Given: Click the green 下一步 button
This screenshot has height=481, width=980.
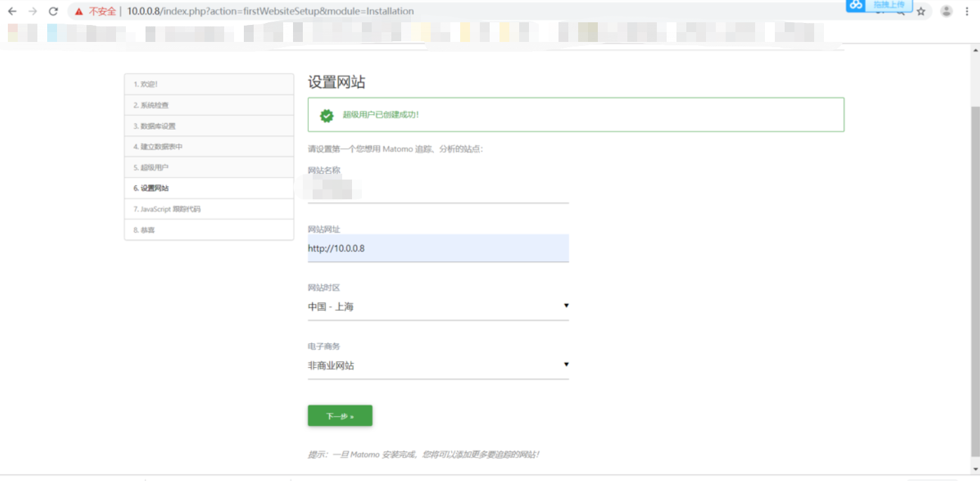Looking at the screenshot, I should click(x=340, y=415).
